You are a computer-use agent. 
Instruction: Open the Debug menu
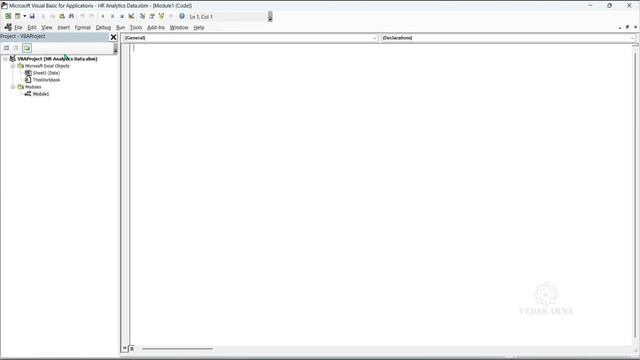point(103,27)
